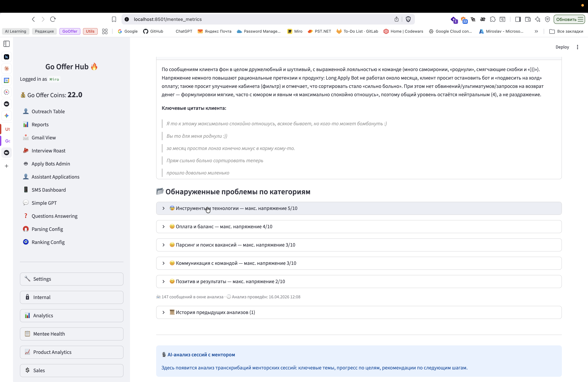Viewport: 588px width, 382px height.
Task: Open Apply Bots Admin sidebar page
Action: pyautogui.click(x=51, y=164)
